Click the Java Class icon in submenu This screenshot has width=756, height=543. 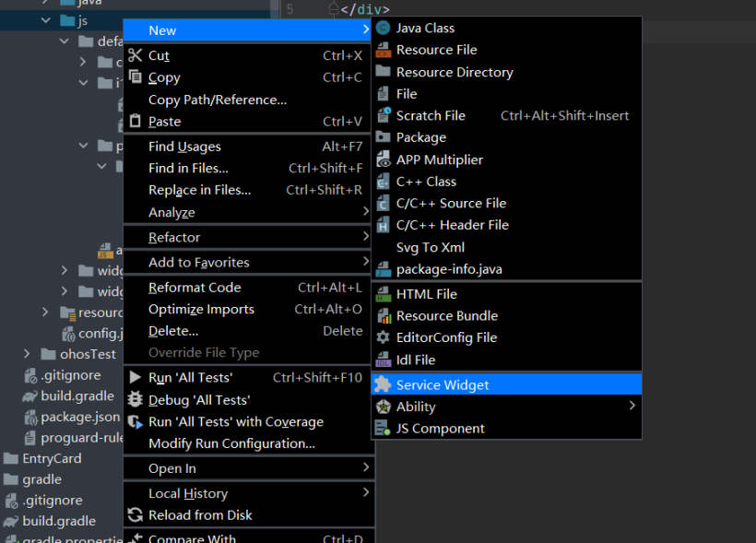click(x=383, y=29)
